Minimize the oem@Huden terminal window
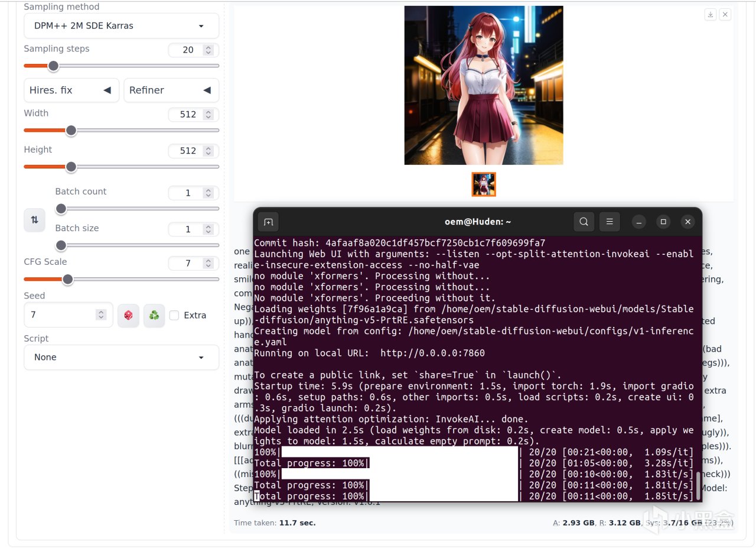This screenshot has height=548, width=756. 639,222
